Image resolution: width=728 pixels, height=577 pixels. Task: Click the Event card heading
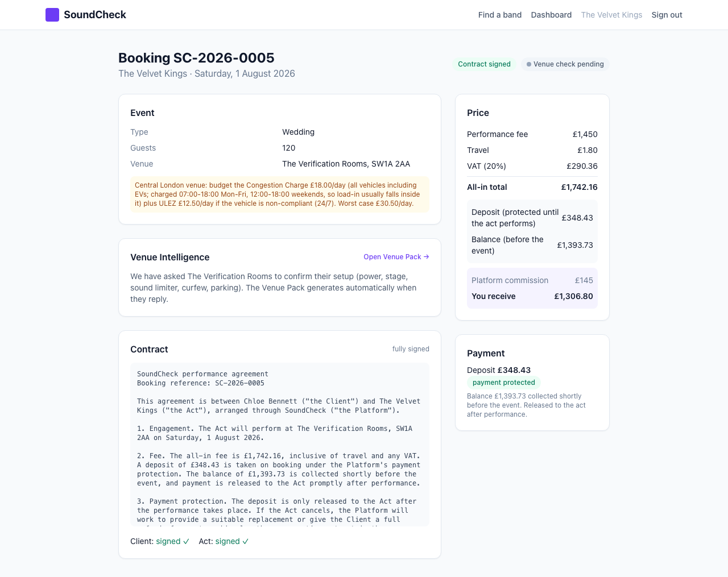[142, 113]
